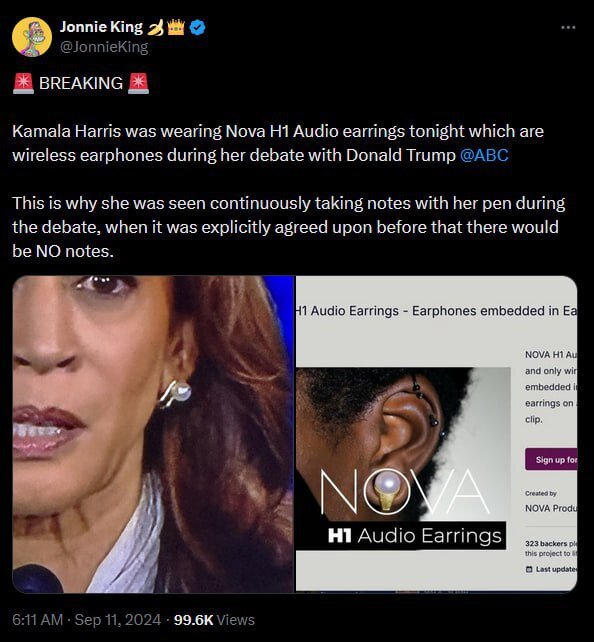Viewport: 594px width, 642px height.
Task: Open the NOVA H1 Audio Earrings image
Action: (403, 459)
